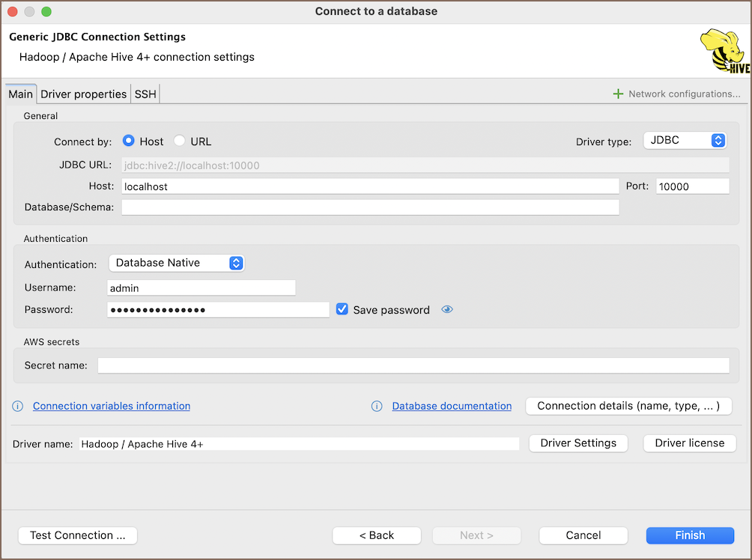
Task: Select the Host radio button
Action: (x=129, y=141)
